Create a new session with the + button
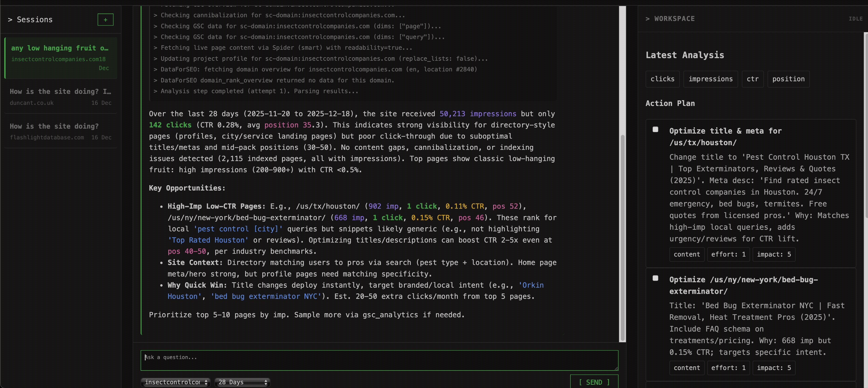The height and width of the screenshot is (388, 868). [105, 20]
